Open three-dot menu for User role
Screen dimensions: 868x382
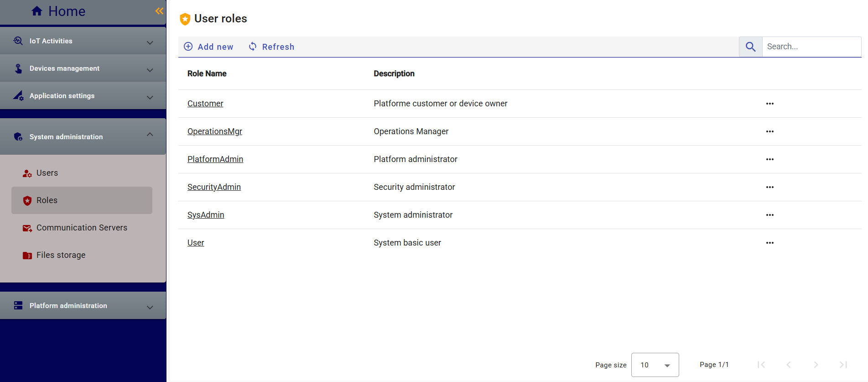click(769, 243)
